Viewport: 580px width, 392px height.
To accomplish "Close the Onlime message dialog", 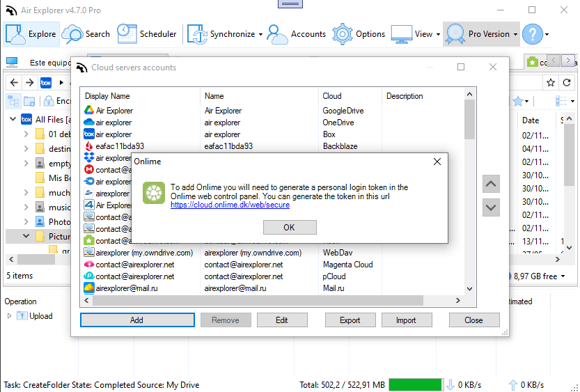I will tap(437, 162).
